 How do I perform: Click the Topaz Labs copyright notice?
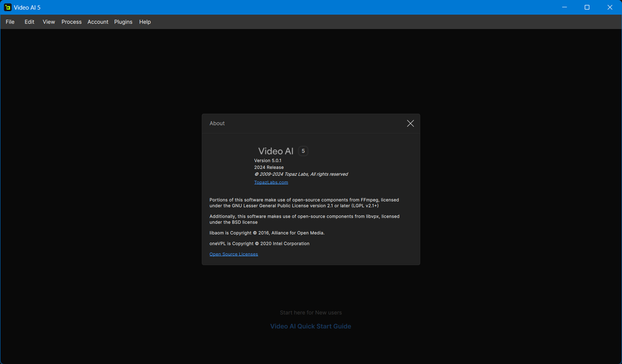pos(301,173)
